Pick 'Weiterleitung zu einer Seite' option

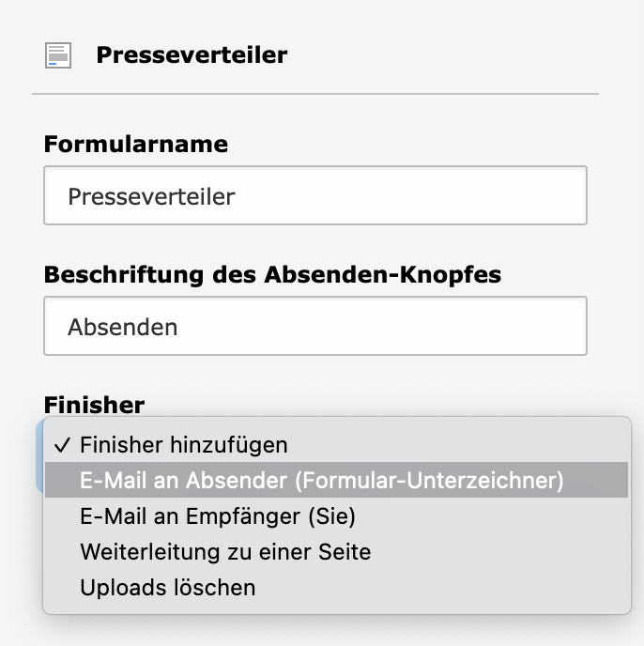[x=225, y=551]
